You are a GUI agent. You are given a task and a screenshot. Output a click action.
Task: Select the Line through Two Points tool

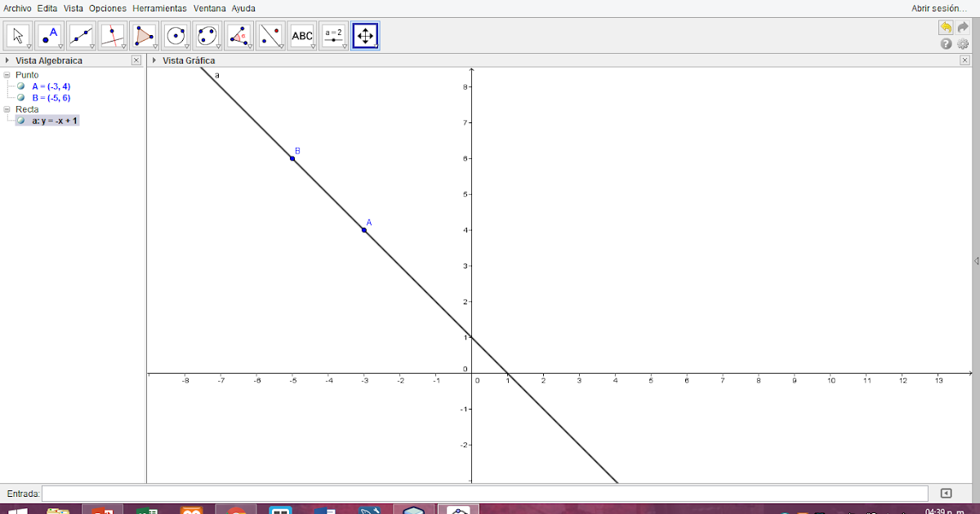tap(80, 33)
